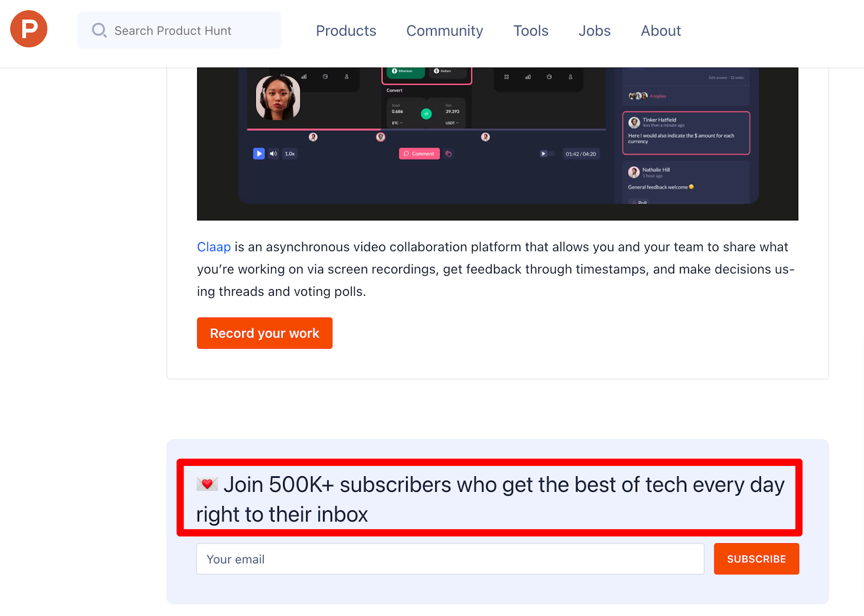Click the Convert label in the video
This screenshot has height=616, width=864.
pyautogui.click(x=395, y=91)
